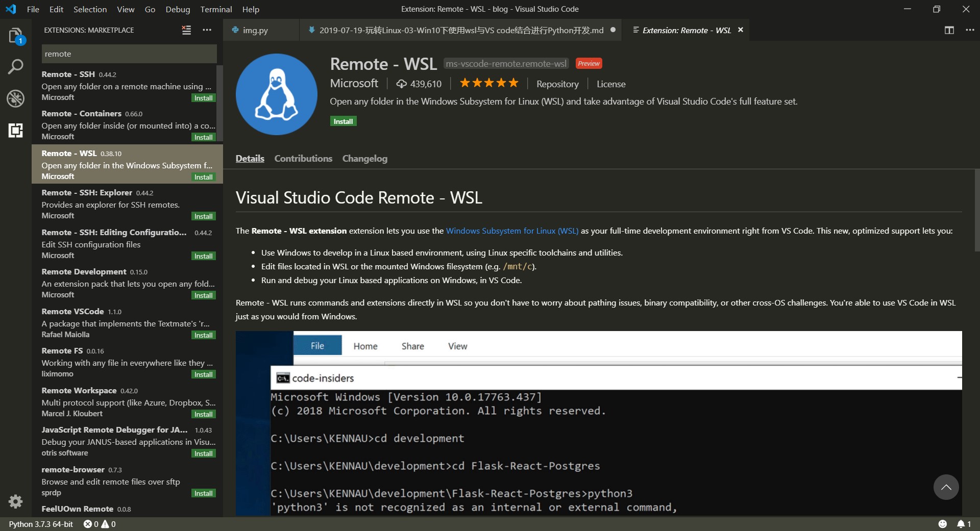Open the Terminal menu
Image resolution: width=980 pixels, height=531 pixels.
point(216,9)
